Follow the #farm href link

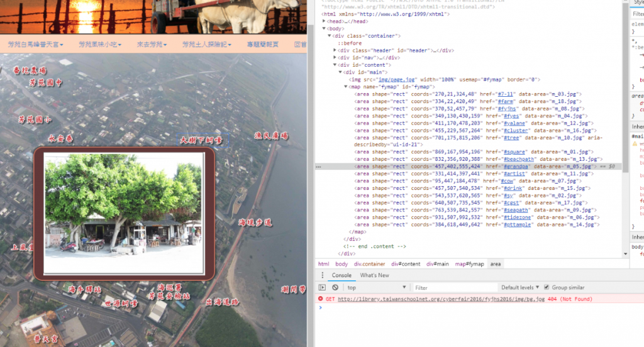point(506,101)
